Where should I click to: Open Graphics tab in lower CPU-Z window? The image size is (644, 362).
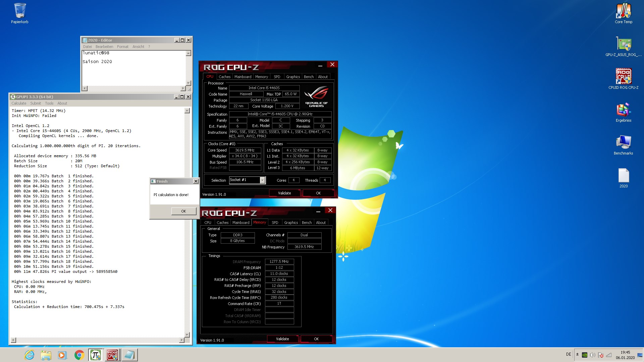click(x=291, y=223)
